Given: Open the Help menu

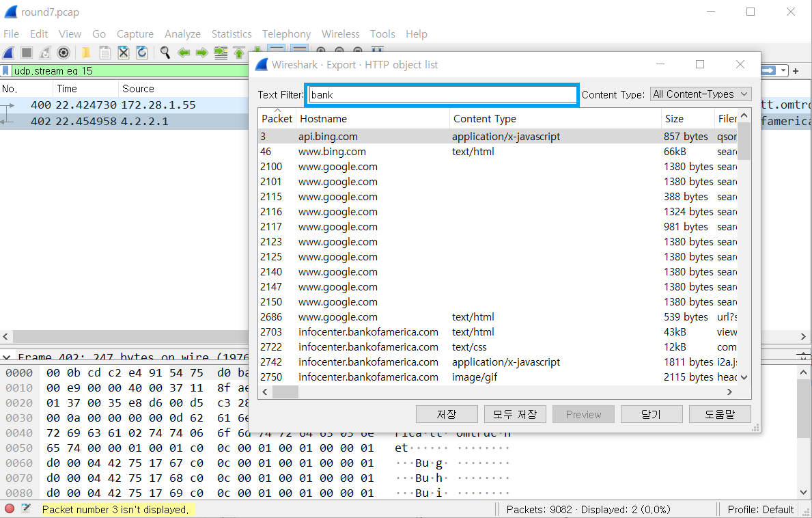Looking at the screenshot, I should click(x=417, y=34).
